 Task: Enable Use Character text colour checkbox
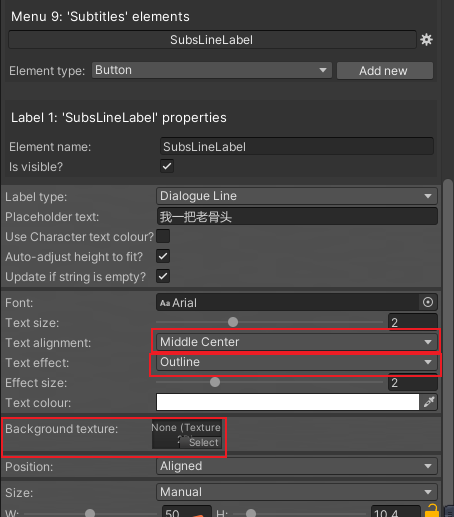pos(163,236)
